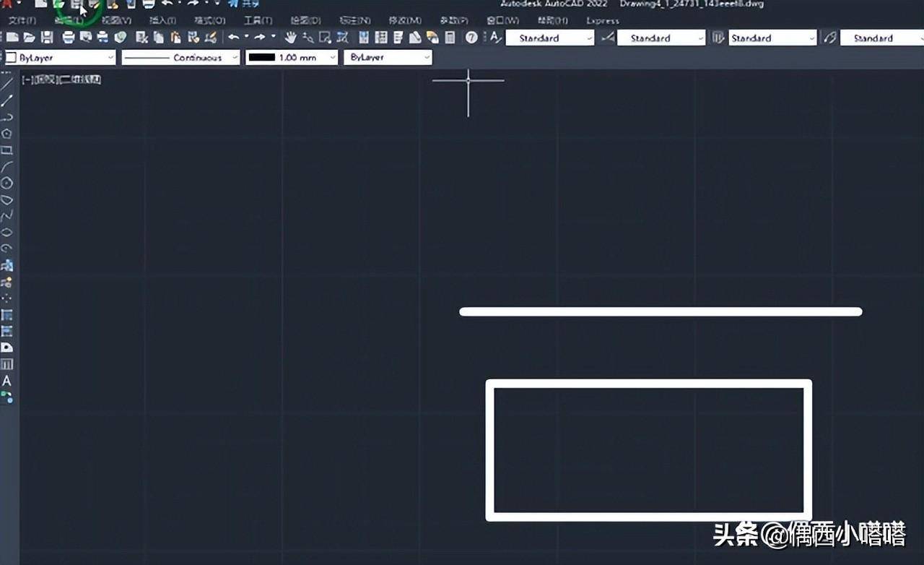The height and width of the screenshot is (565, 924).
Task: Open the 修改(M) menu
Action: 405,20
